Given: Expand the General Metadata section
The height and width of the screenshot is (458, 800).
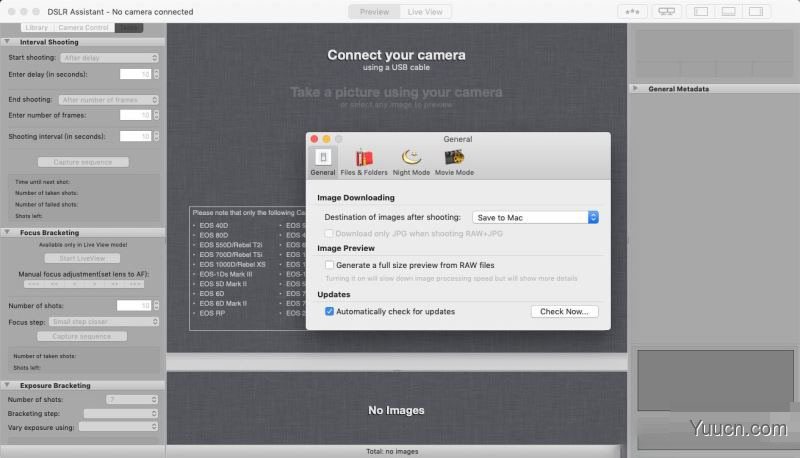Looking at the screenshot, I should [635, 88].
